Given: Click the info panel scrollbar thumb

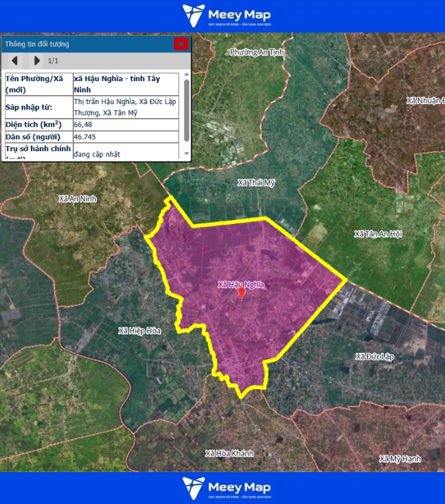Looking at the screenshot, I should (x=186, y=110).
